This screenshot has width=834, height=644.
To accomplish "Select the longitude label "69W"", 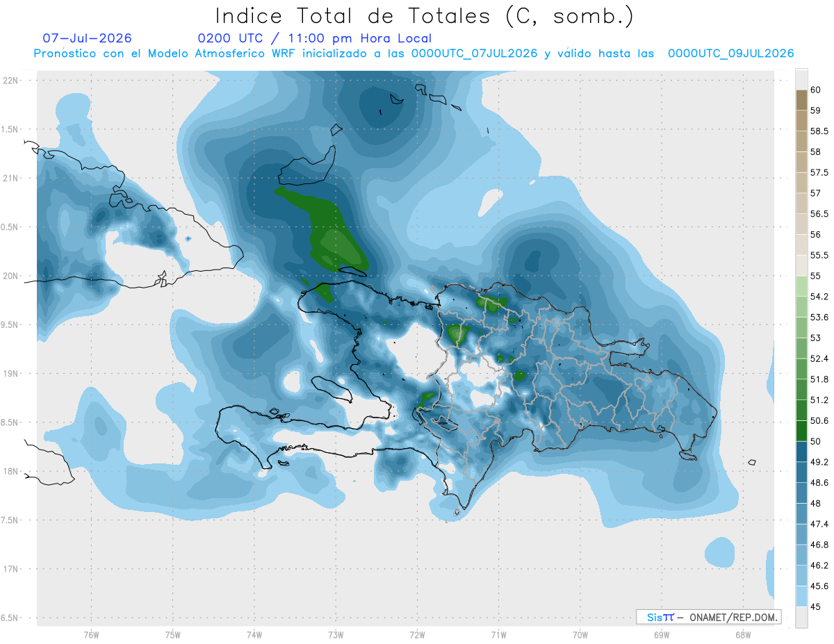I will (x=662, y=634).
